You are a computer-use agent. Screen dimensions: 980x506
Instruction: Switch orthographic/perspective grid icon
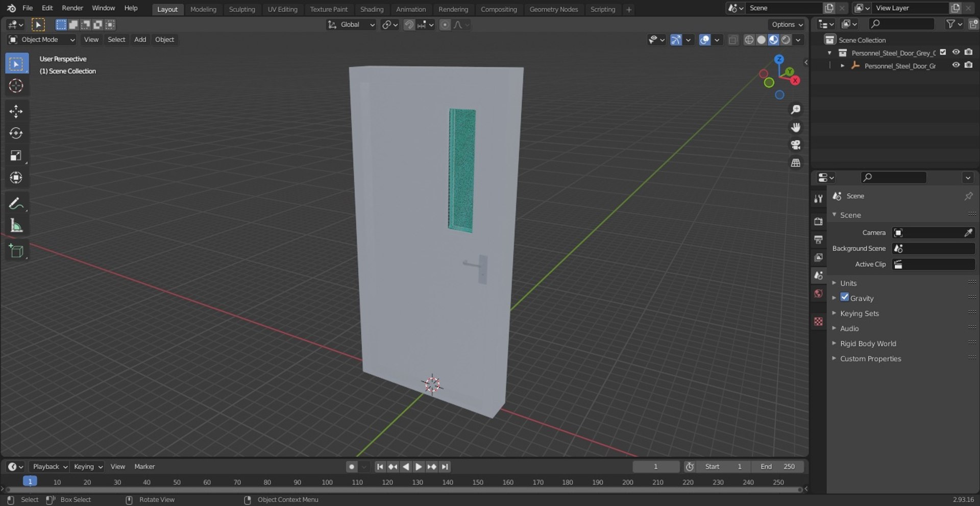pyautogui.click(x=795, y=163)
